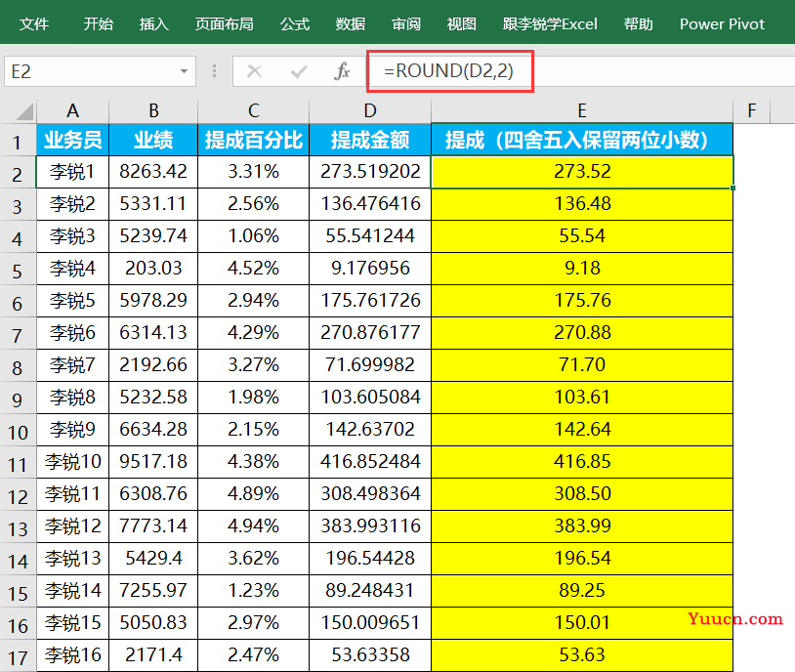Click the Insert Function fx icon
Image resolution: width=795 pixels, height=672 pixels.
(x=342, y=71)
